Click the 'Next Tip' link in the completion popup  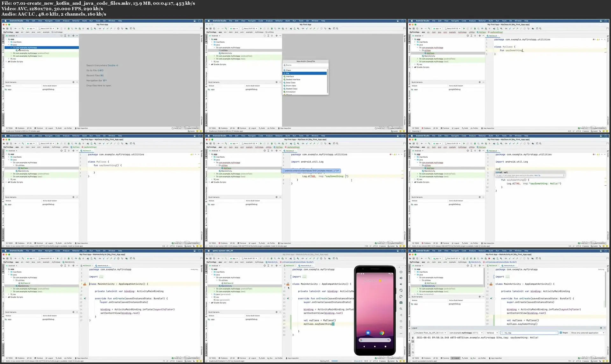coord(537,175)
